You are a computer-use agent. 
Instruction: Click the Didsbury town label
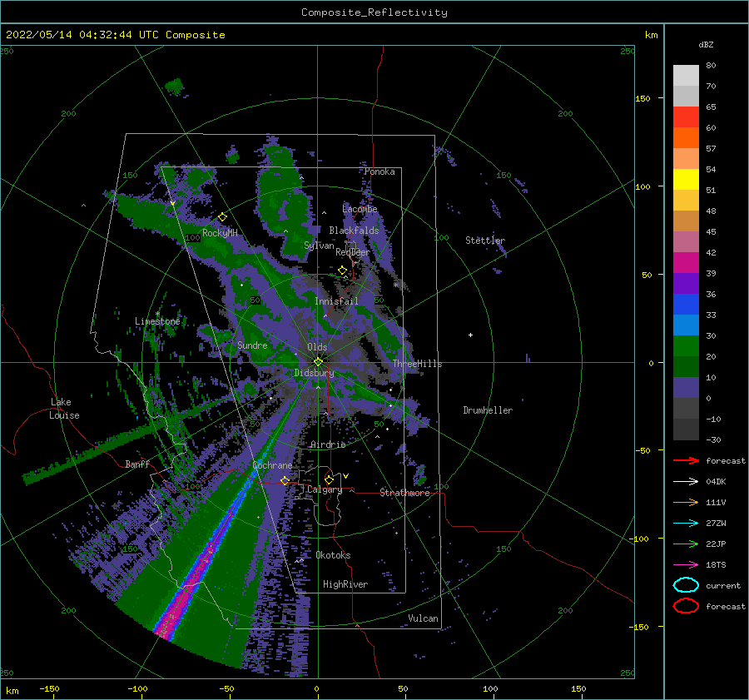pyautogui.click(x=314, y=373)
